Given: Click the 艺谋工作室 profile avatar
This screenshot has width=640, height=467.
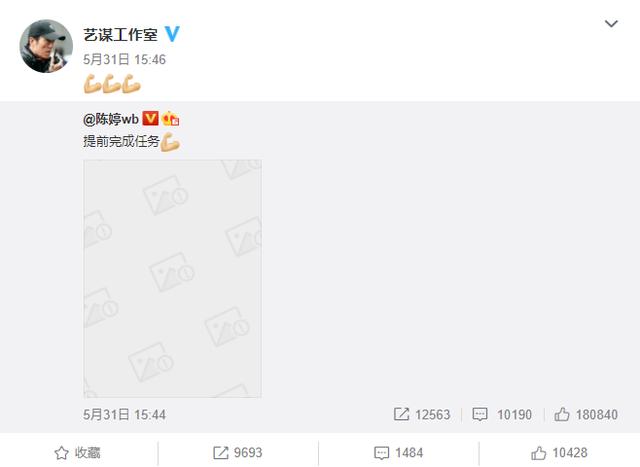Looking at the screenshot, I should coord(46,46).
